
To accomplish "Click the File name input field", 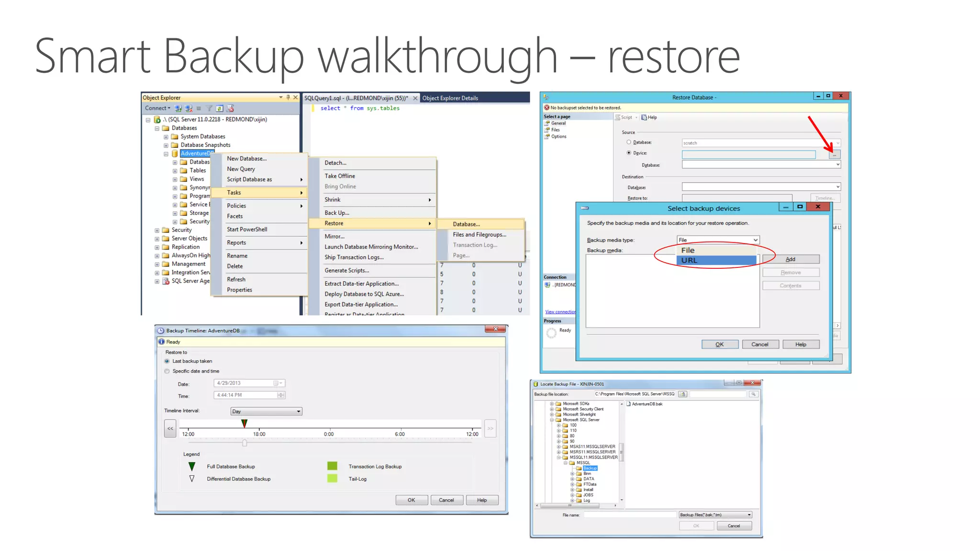I will tap(629, 515).
